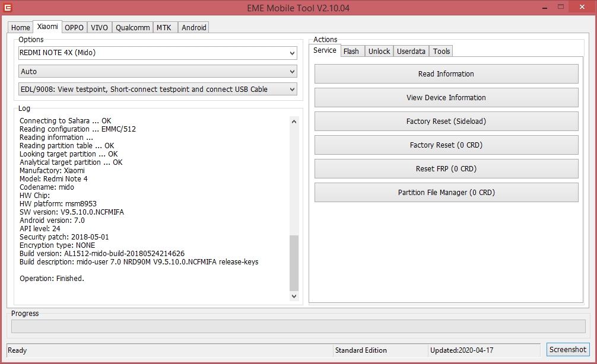The height and width of the screenshot is (364, 597).
Task: Click the log scrollbar down arrow
Action: coord(294,296)
